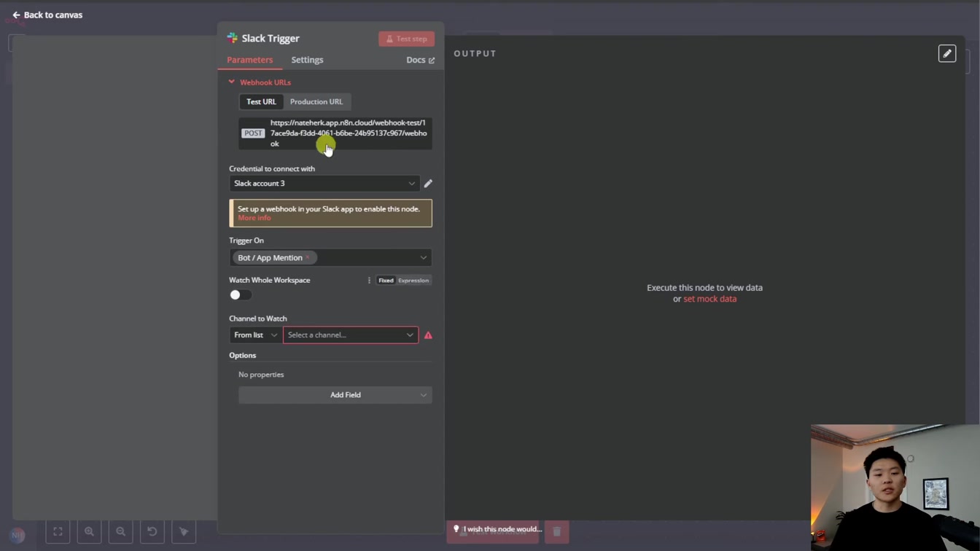Open the Docs external link
The height and width of the screenshot is (551, 980).
click(420, 60)
